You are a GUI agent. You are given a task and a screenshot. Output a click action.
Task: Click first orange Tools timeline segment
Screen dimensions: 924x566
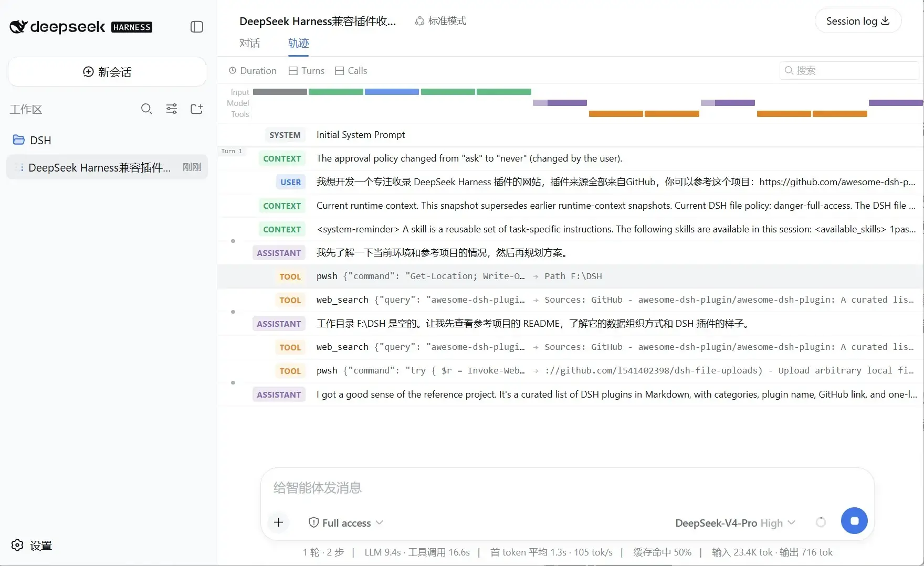pos(616,114)
